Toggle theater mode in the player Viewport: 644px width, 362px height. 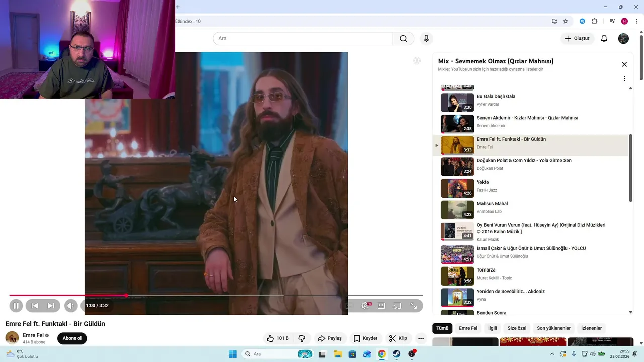(381, 305)
